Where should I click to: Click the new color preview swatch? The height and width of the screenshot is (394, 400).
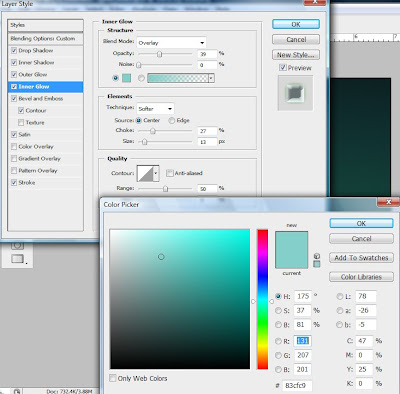pyautogui.click(x=291, y=241)
